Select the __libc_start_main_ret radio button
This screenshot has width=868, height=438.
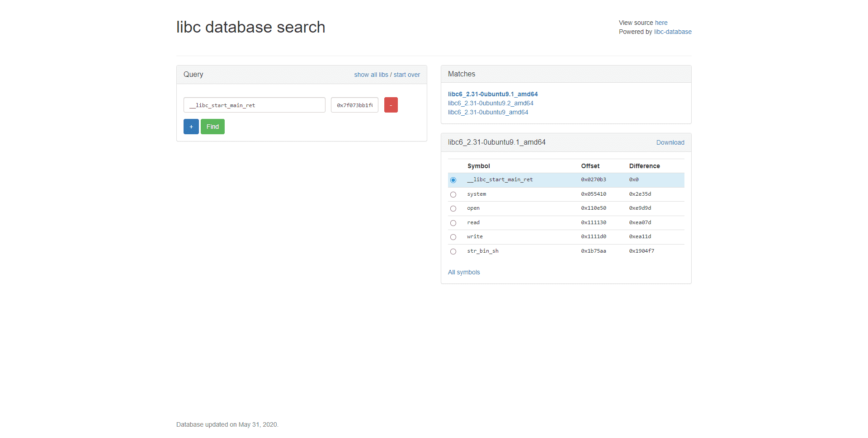point(453,180)
